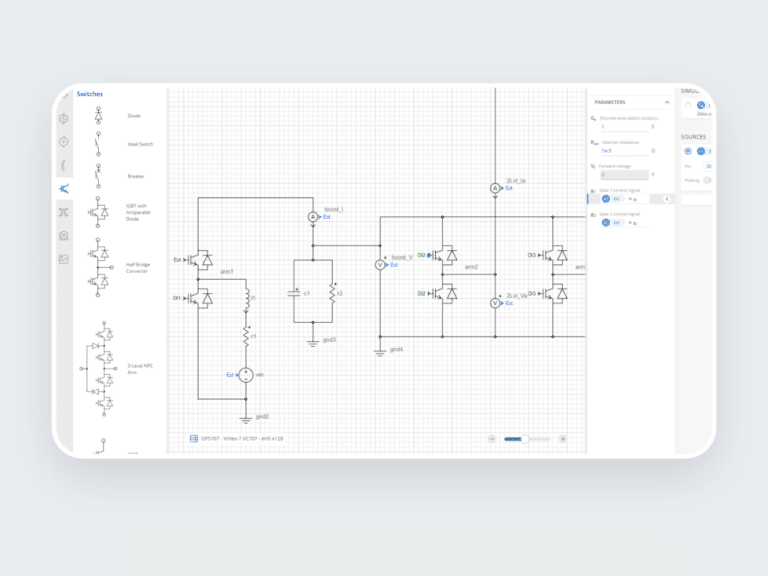Click the hardware configuration icon at canvas bottom
This screenshot has width=768, height=576.
point(194,438)
